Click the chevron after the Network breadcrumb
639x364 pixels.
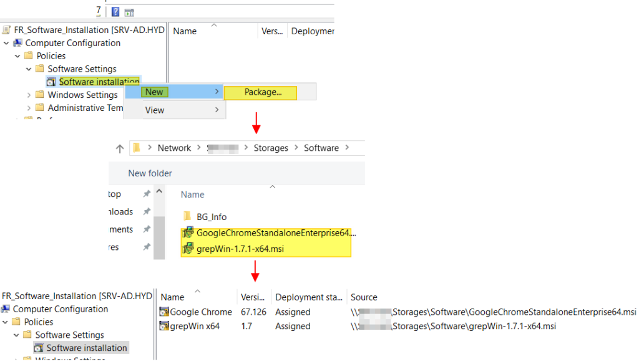pos(199,147)
